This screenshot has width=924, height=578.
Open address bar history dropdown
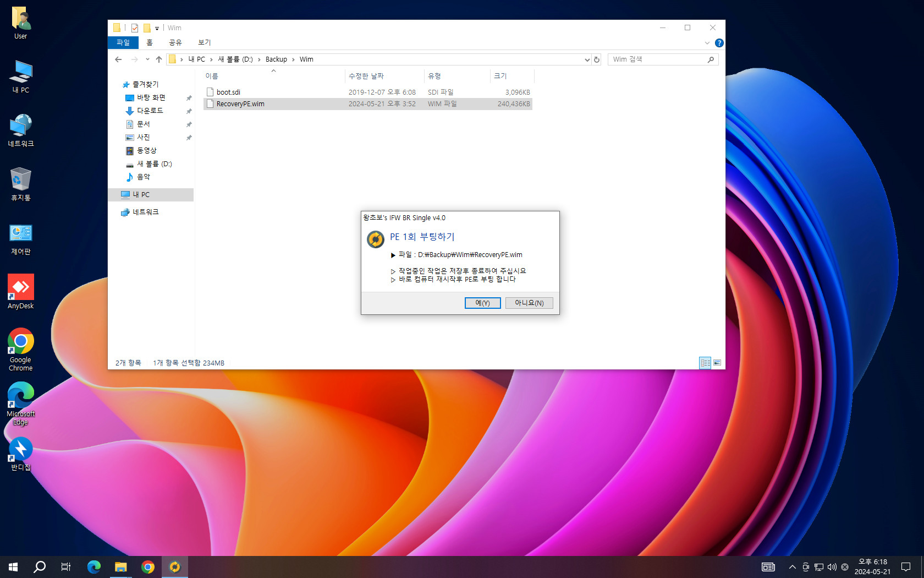coord(587,59)
